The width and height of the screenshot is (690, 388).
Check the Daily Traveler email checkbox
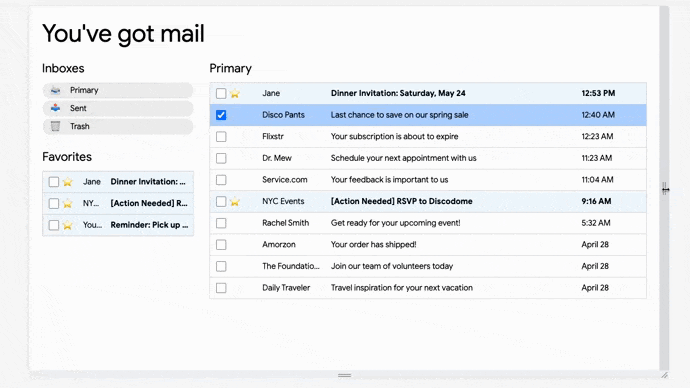click(x=221, y=288)
